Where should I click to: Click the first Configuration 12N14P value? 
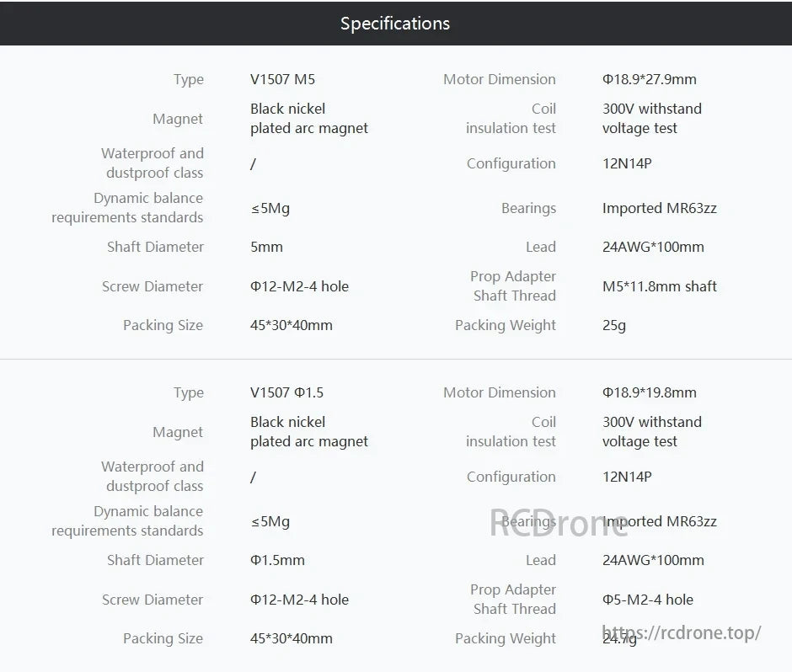627,163
